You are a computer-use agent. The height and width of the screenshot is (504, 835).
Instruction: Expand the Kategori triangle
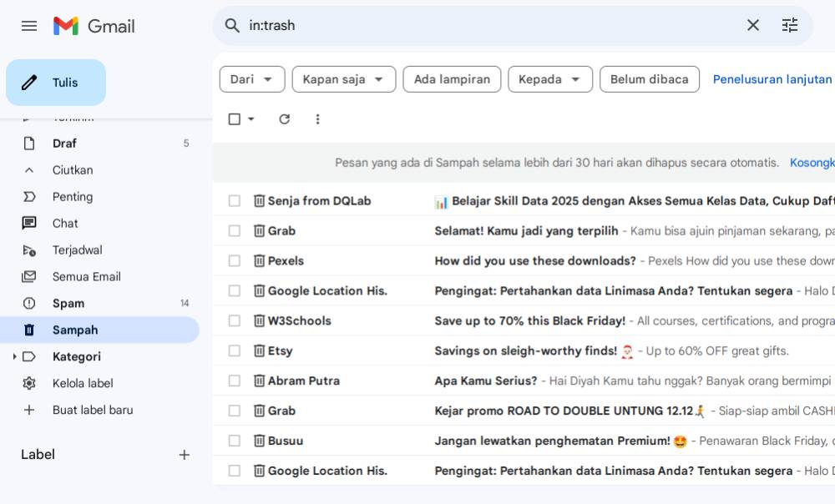tap(14, 356)
